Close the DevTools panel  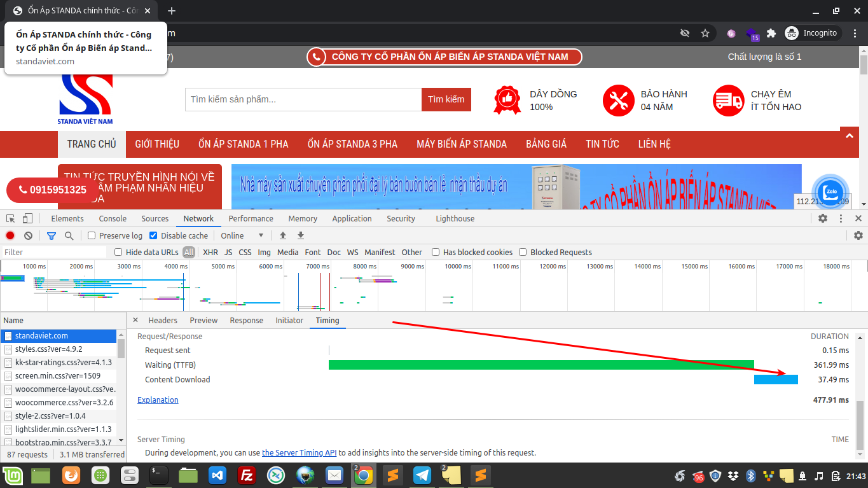click(858, 218)
